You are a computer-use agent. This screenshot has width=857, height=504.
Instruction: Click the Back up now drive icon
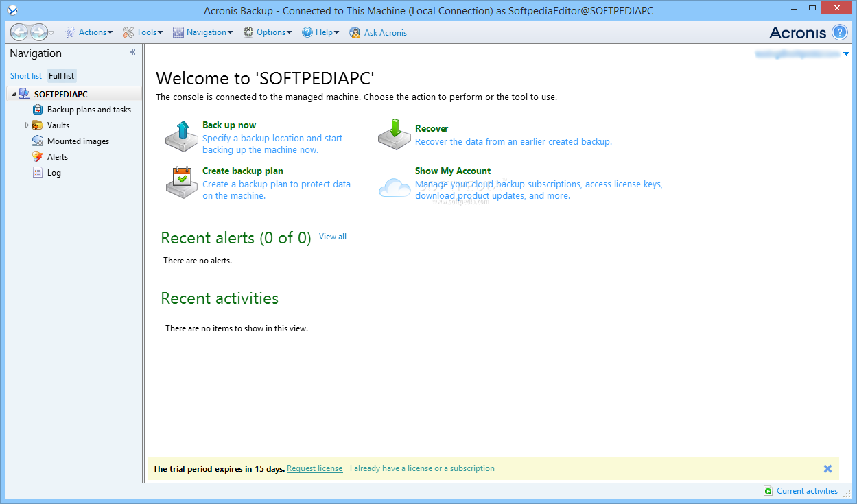click(x=182, y=136)
